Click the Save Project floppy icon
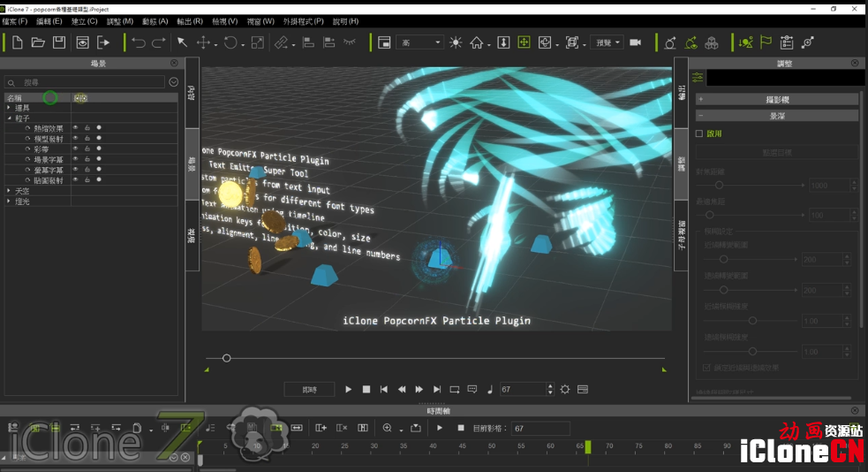This screenshot has height=472, width=868. pos(59,42)
